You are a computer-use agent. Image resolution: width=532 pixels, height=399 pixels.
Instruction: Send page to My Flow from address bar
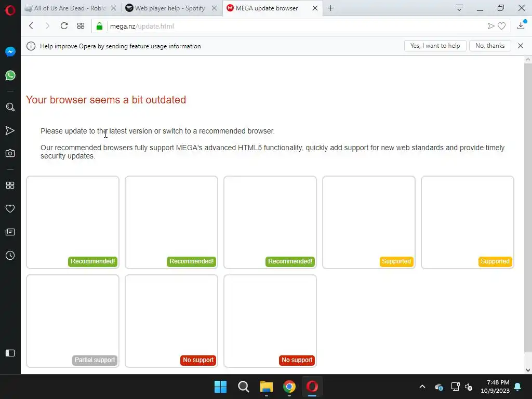click(490, 26)
